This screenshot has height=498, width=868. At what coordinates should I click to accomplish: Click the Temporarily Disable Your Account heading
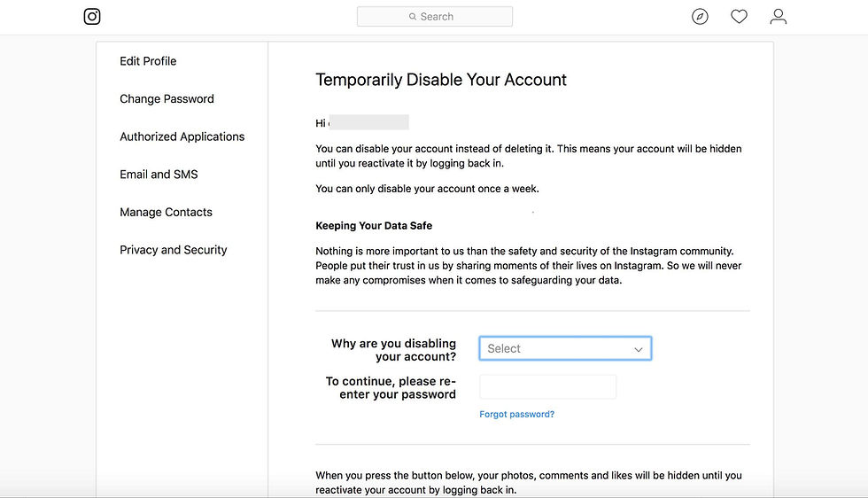[x=441, y=80]
